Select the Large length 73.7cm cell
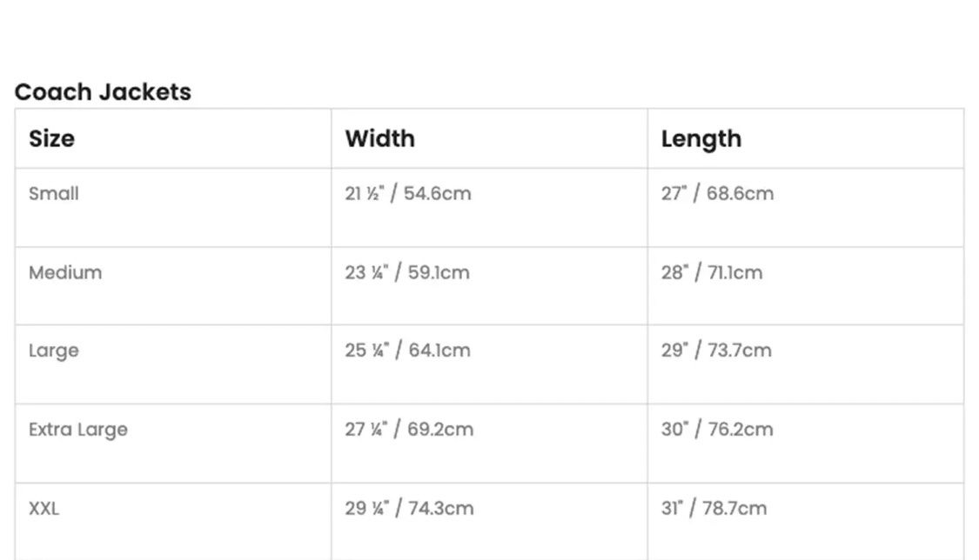Image resolution: width=979 pixels, height=560 pixels. pyautogui.click(x=806, y=364)
